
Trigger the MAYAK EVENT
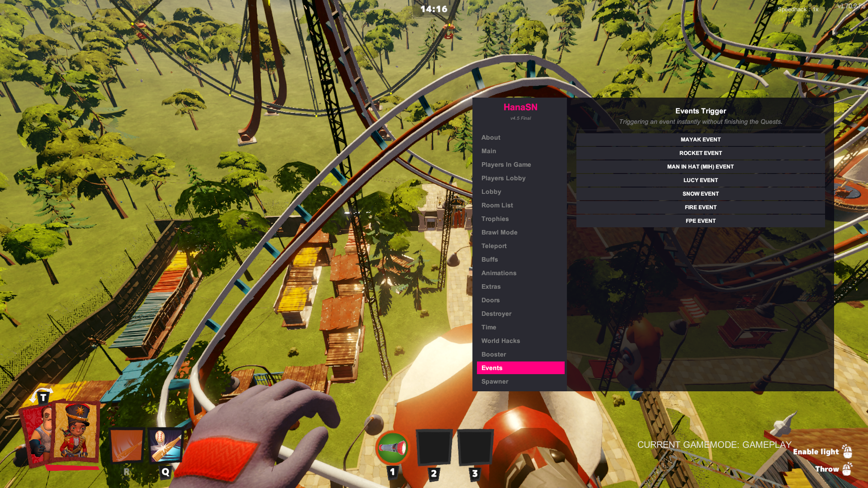[x=700, y=140]
